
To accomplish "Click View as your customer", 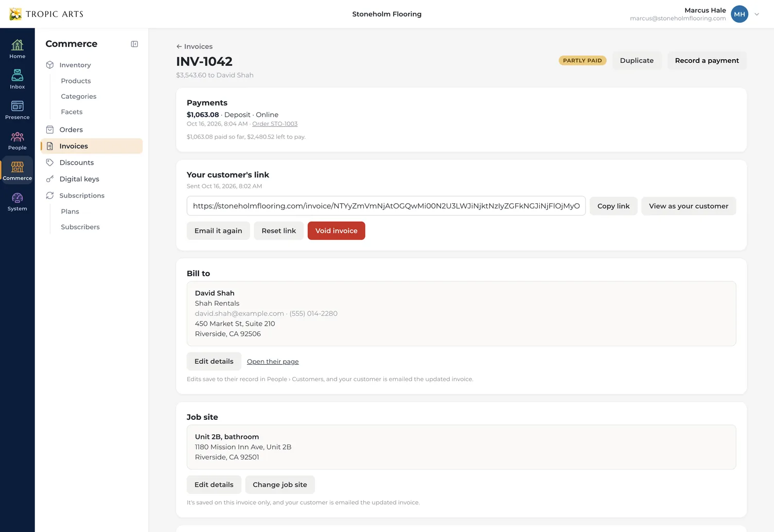I will point(689,206).
